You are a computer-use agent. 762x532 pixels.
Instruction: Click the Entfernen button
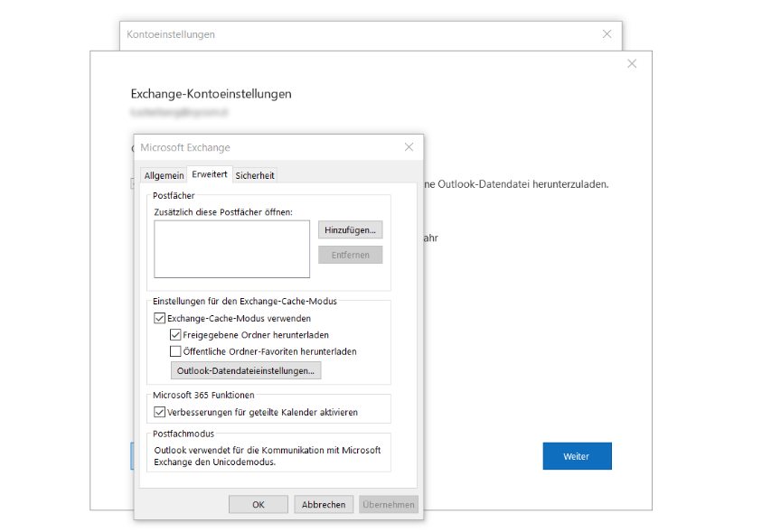(351, 255)
